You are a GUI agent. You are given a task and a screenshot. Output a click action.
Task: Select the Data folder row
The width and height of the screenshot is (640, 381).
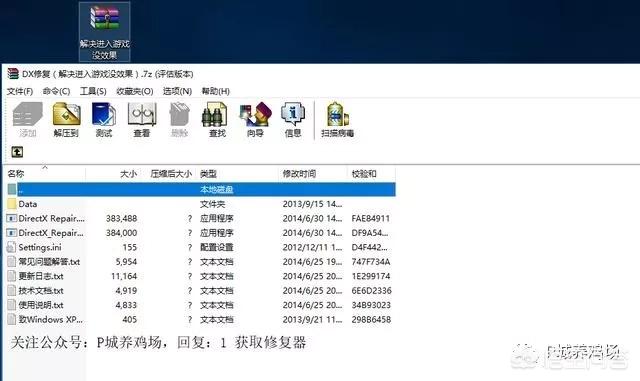(x=200, y=204)
